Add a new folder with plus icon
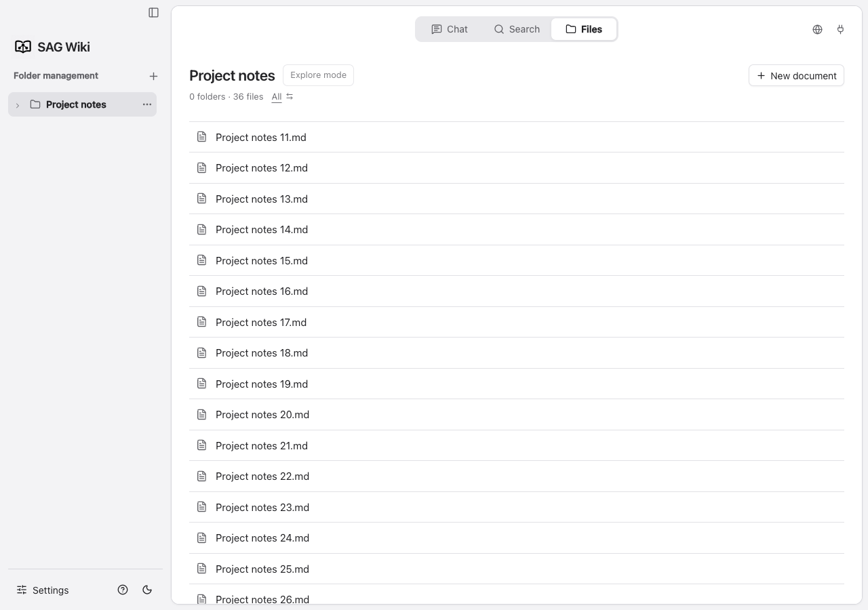This screenshot has height=610, width=868. pyautogui.click(x=153, y=76)
